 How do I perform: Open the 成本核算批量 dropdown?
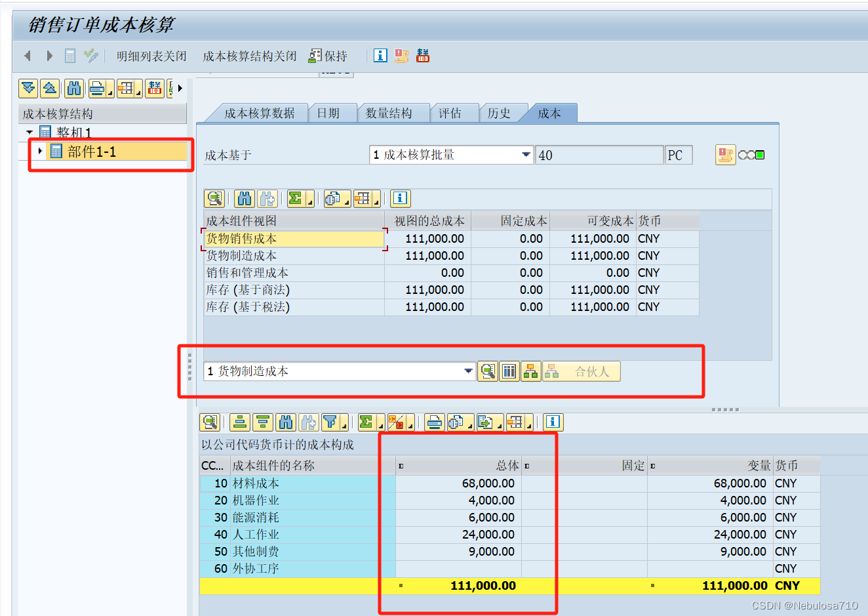525,155
